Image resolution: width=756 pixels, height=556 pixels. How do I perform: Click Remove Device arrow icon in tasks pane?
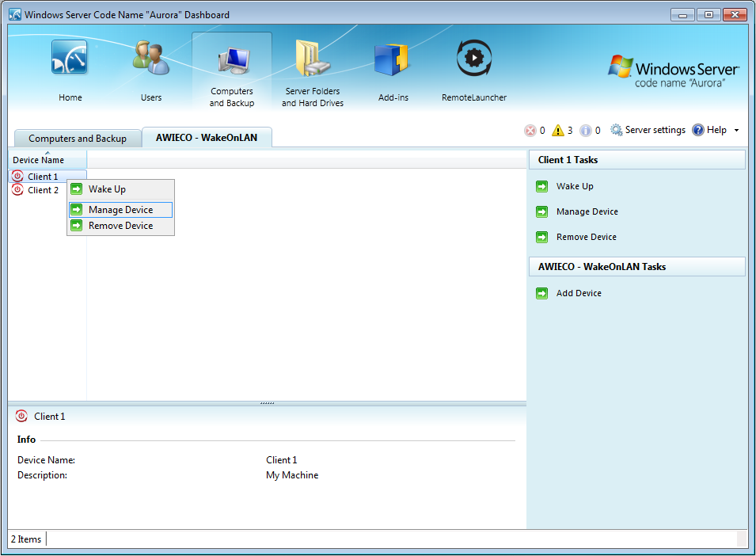coord(542,238)
